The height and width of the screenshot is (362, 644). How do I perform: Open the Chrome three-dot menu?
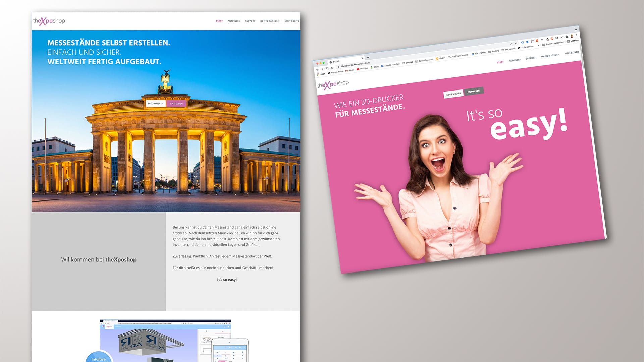(x=577, y=35)
